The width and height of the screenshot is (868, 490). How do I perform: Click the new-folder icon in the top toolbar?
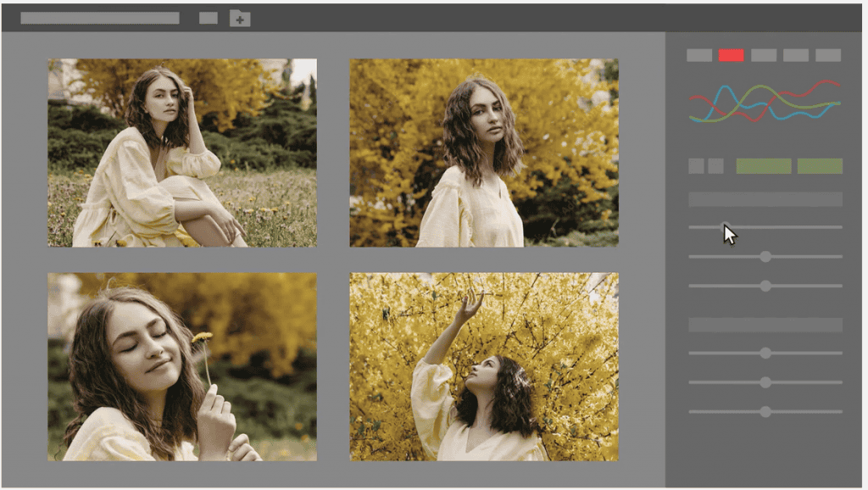[240, 17]
